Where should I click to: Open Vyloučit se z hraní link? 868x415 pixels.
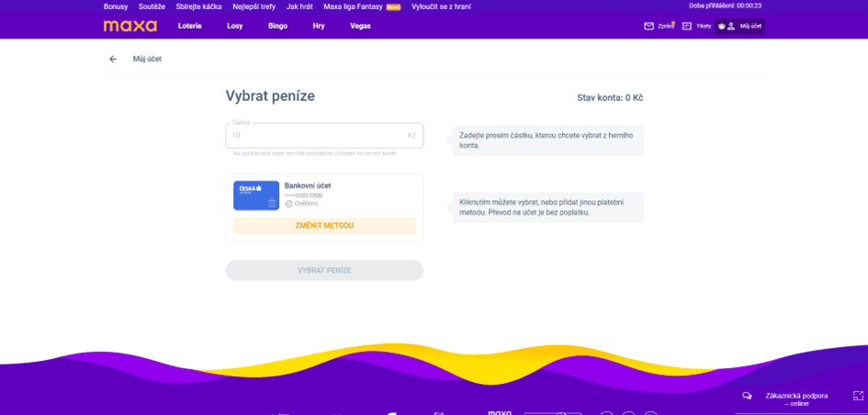tap(441, 6)
